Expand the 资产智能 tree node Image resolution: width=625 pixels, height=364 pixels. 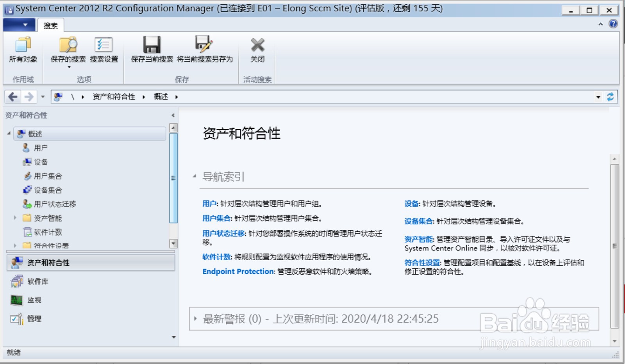point(15,218)
